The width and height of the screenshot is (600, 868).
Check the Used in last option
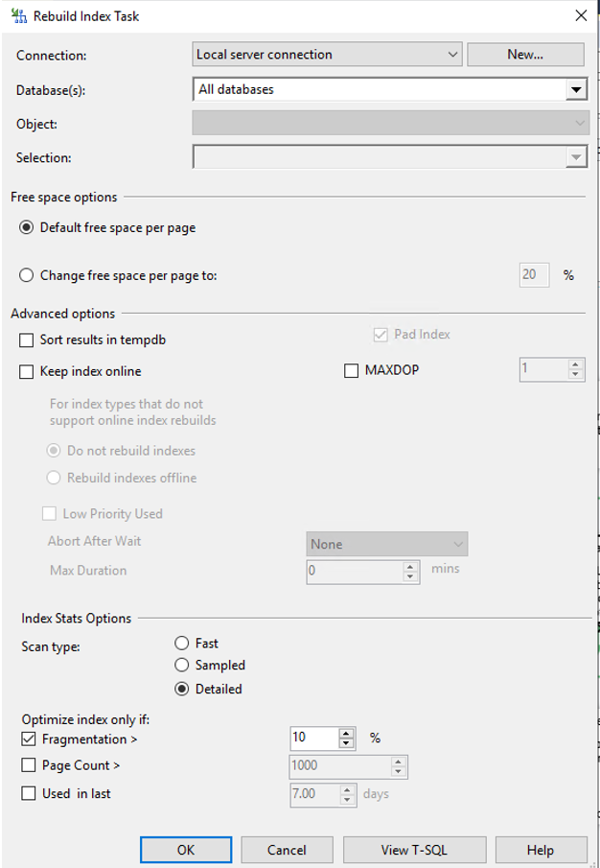point(29,794)
